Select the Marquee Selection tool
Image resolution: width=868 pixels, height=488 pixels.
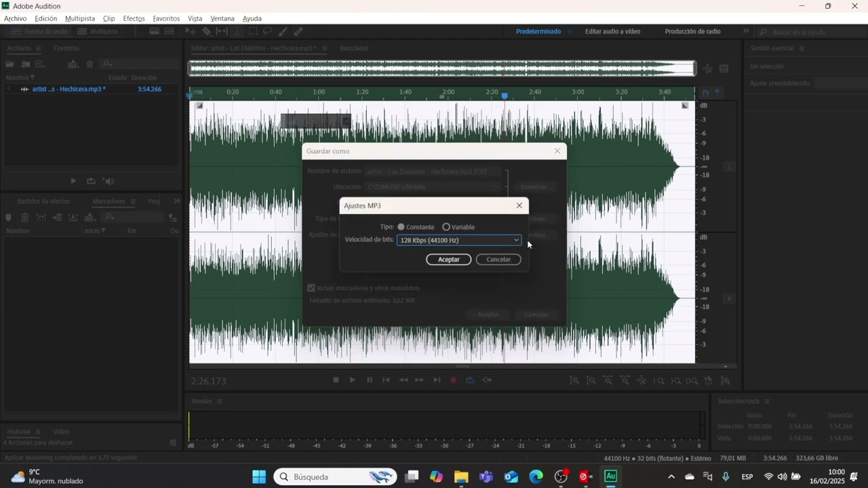click(252, 31)
